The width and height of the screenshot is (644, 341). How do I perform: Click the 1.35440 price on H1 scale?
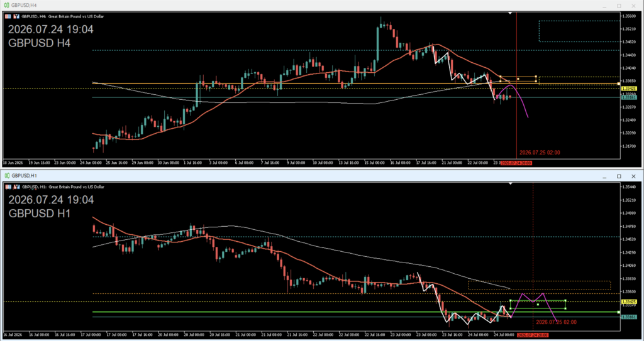tap(630, 187)
